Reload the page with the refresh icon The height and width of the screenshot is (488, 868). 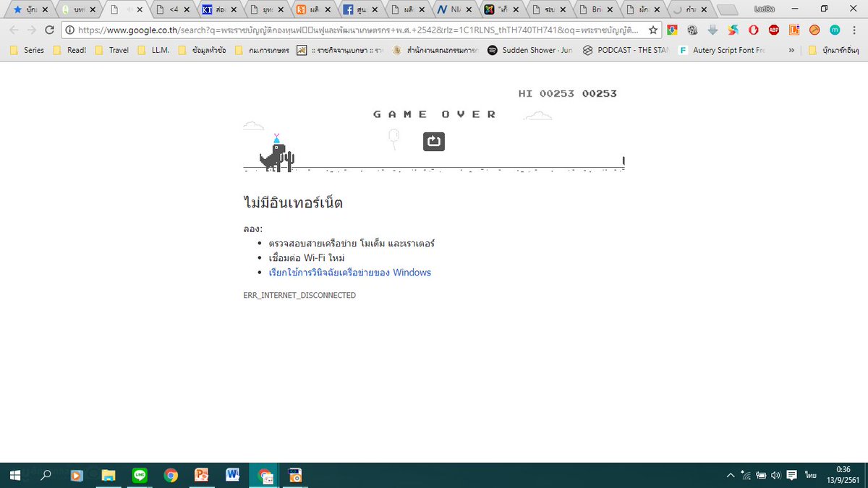click(48, 30)
